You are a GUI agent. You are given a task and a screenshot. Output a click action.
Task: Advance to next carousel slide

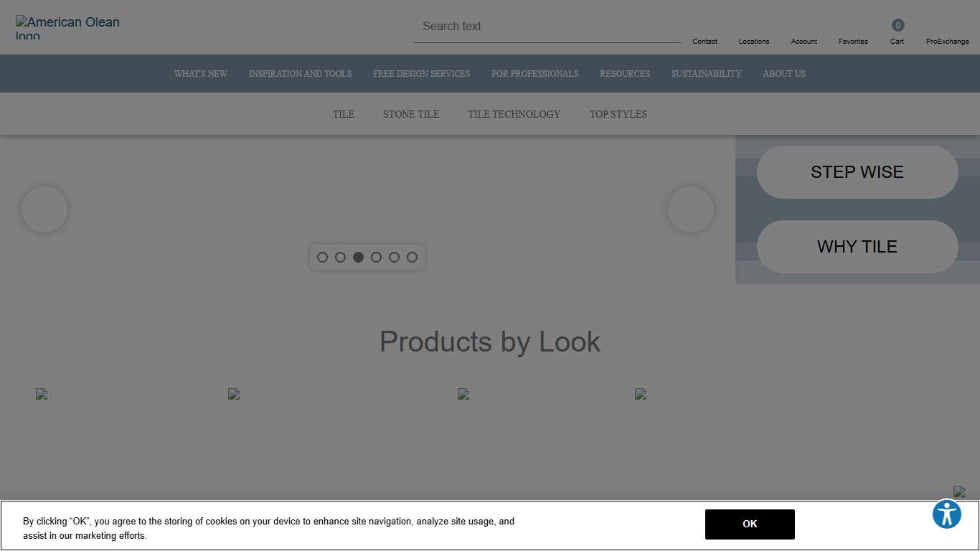(690, 209)
